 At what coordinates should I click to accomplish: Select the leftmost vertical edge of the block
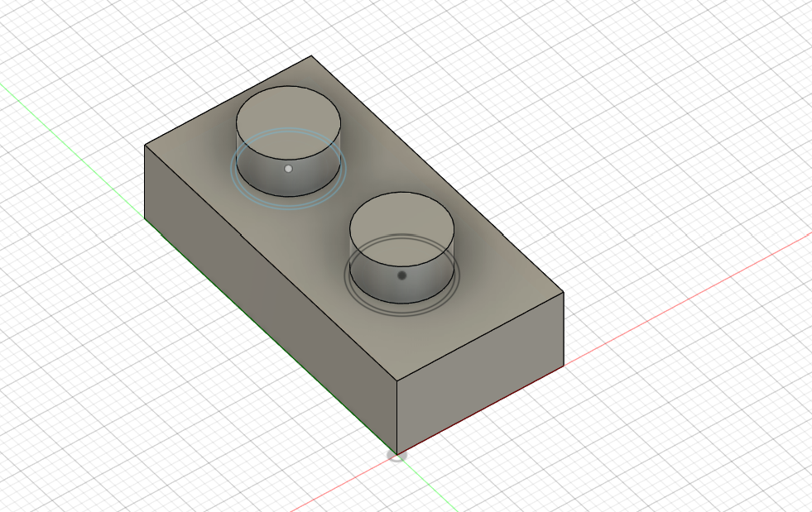pyautogui.click(x=145, y=182)
